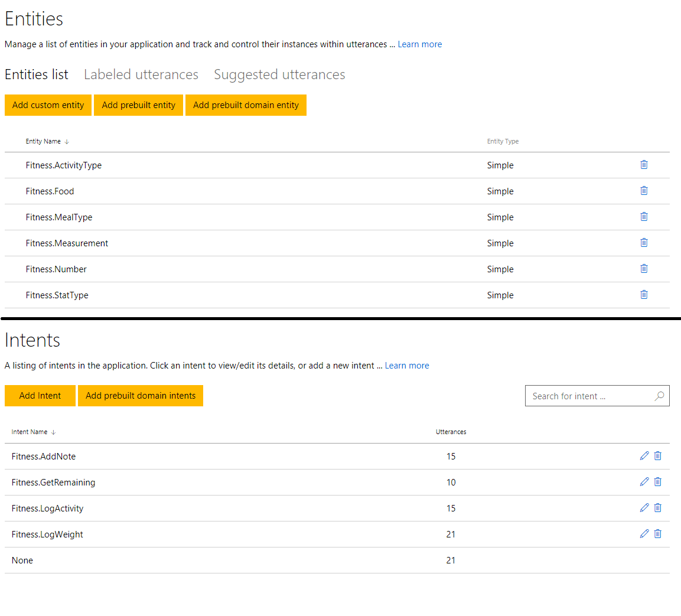Select the Entities list tab
This screenshot has height=616, width=681.
tap(37, 75)
